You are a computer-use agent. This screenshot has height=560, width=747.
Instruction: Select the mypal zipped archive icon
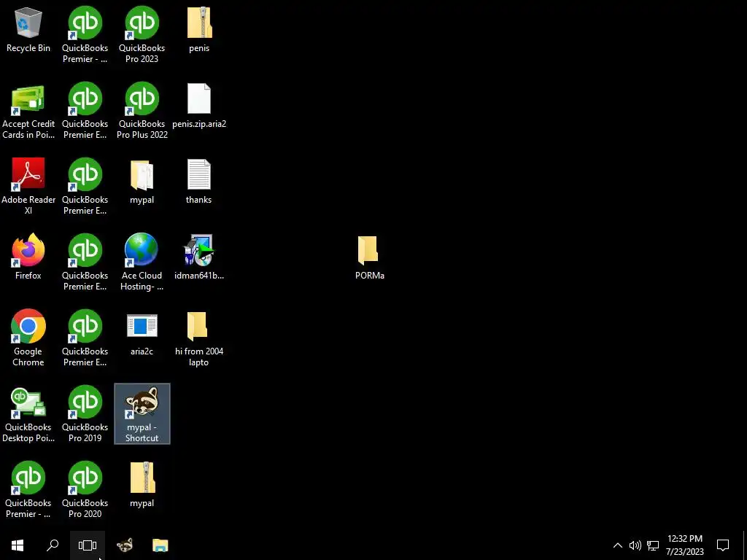coord(142,485)
